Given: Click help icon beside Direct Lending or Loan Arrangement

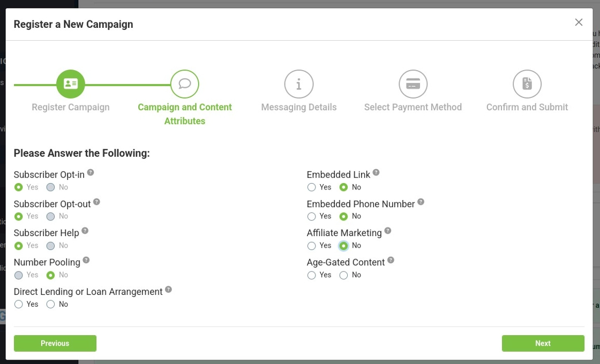Looking at the screenshot, I should (x=168, y=290).
